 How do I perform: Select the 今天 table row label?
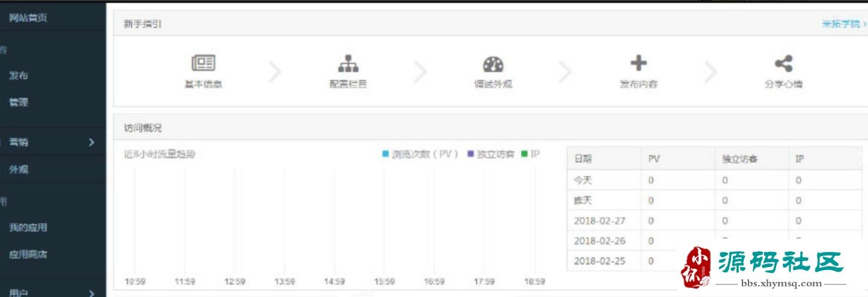(x=583, y=180)
